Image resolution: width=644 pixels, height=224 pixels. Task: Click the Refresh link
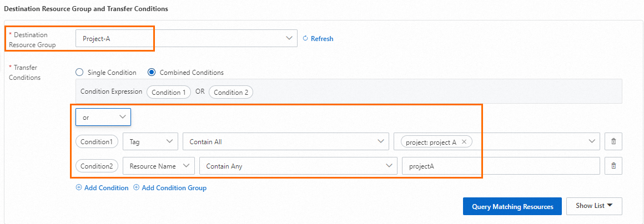(322, 39)
